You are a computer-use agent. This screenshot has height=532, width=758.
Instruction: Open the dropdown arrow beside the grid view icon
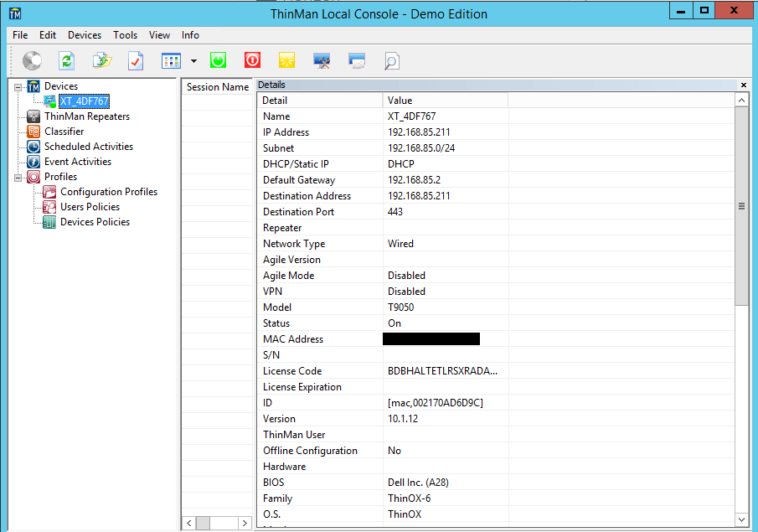(x=193, y=61)
